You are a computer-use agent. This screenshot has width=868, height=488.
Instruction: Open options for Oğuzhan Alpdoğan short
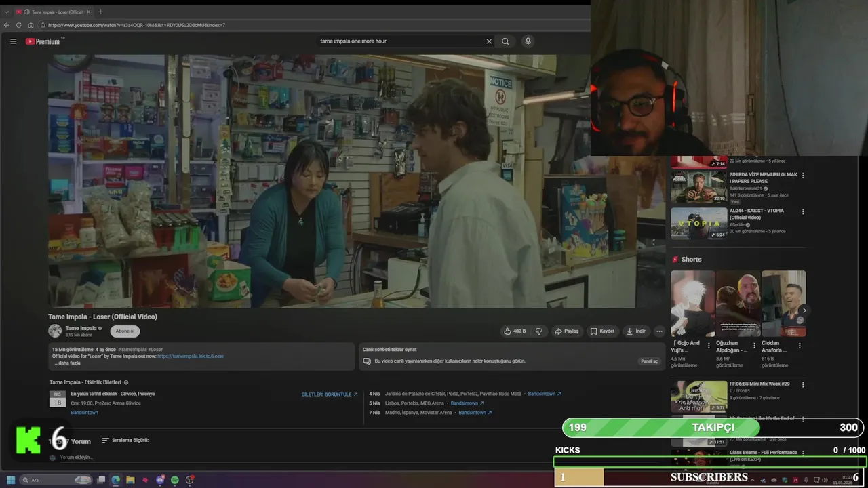coord(755,345)
